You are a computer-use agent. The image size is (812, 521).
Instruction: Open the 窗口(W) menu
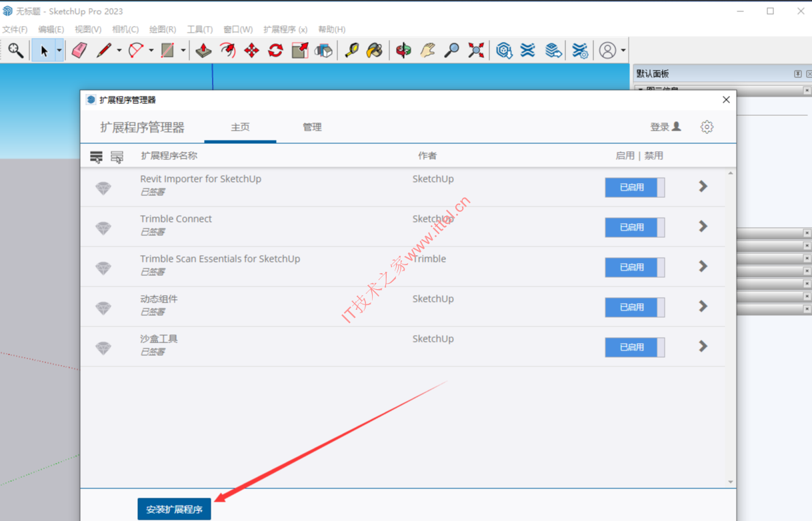(x=238, y=29)
